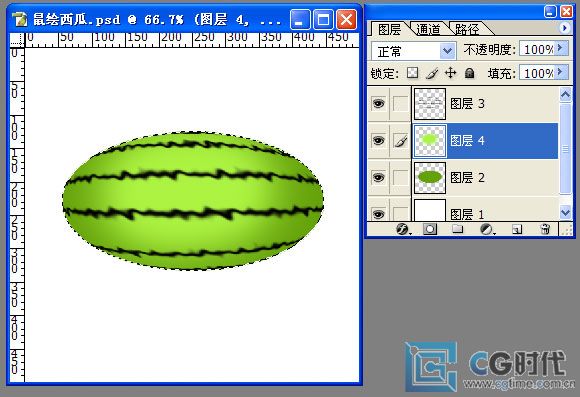Viewport: 580px width, 397px height.
Task: Collapse the layers palette window
Action: coord(550,11)
